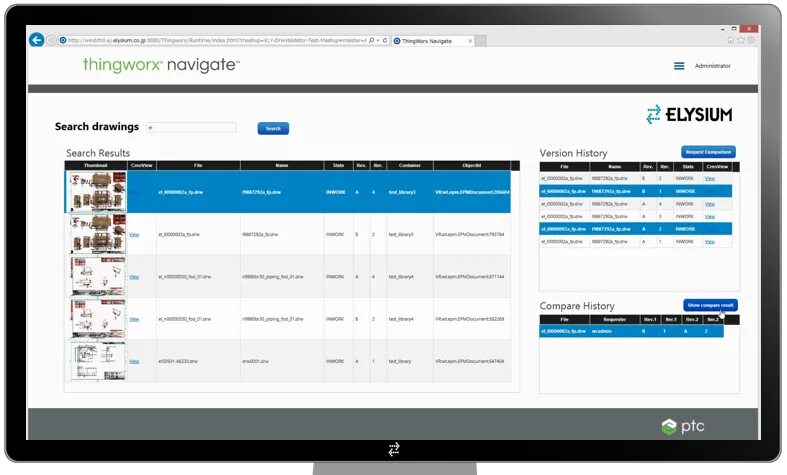
Task: Click the blue Search button
Action: pos(273,129)
